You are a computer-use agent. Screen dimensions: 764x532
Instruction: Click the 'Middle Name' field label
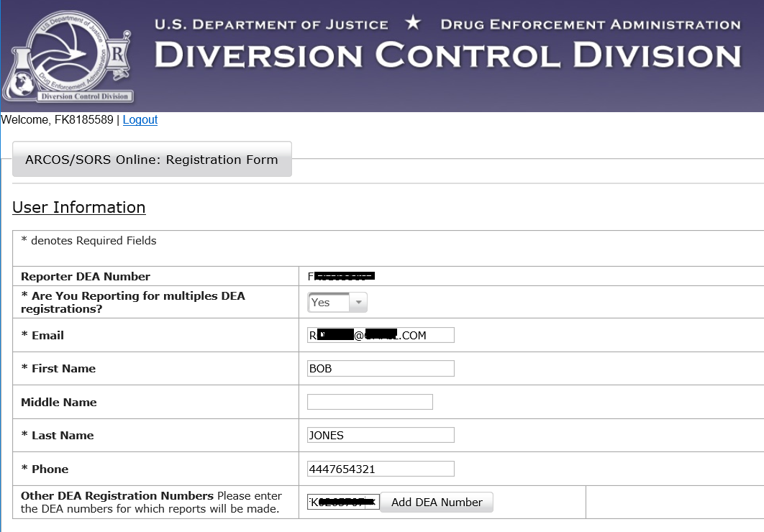tap(59, 402)
